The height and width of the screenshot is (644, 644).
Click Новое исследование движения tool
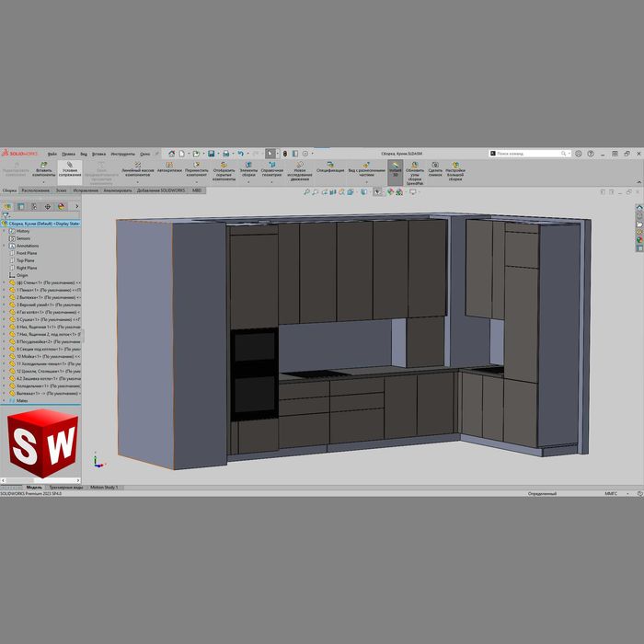coord(300,172)
